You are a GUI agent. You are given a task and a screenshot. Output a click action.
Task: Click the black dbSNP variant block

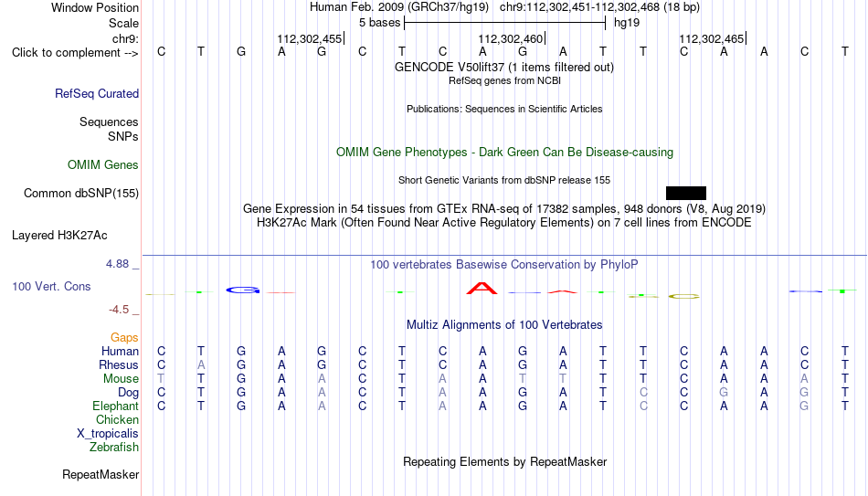click(686, 193)
